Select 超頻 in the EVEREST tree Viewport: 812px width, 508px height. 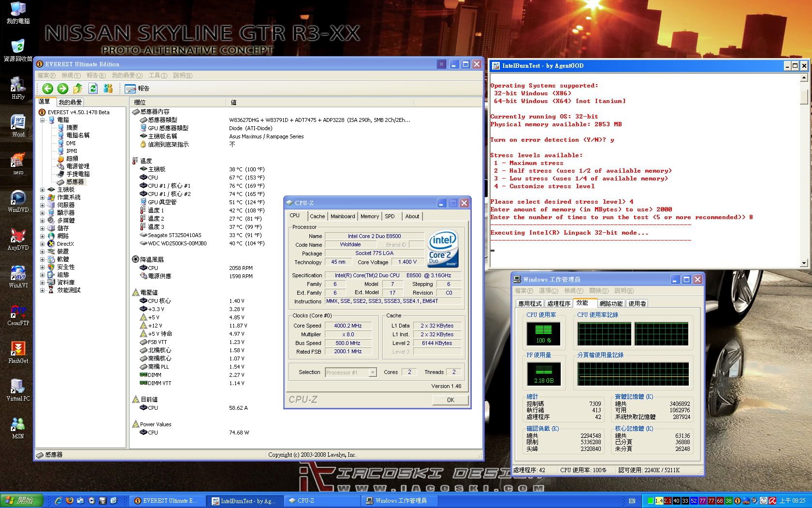(x=72, y=159)
